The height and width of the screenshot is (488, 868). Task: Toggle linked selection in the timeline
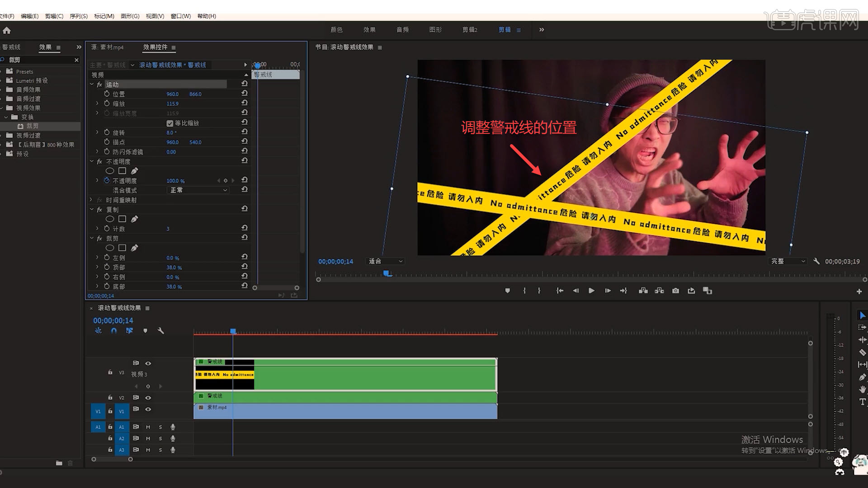click(x=129, y=331)
